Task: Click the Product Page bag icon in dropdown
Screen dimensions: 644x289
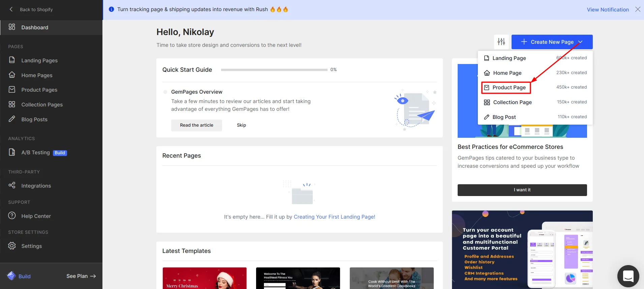Action: [x=487, y=87]
